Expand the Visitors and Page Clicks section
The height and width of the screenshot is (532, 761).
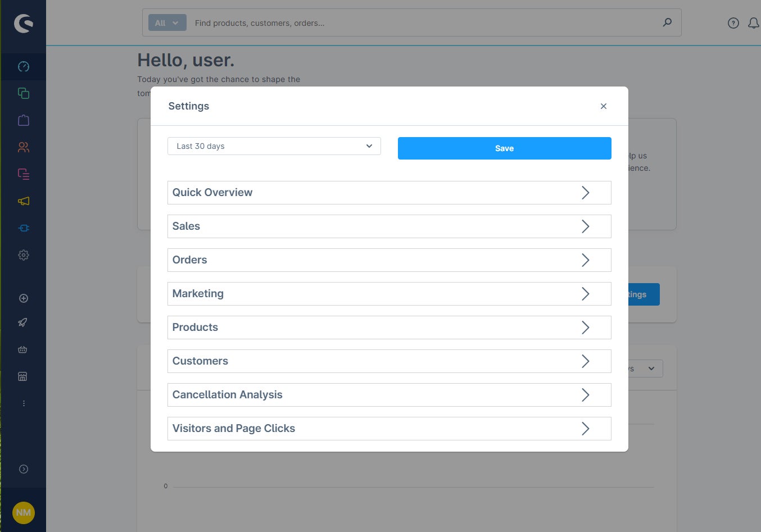[389, 429]
